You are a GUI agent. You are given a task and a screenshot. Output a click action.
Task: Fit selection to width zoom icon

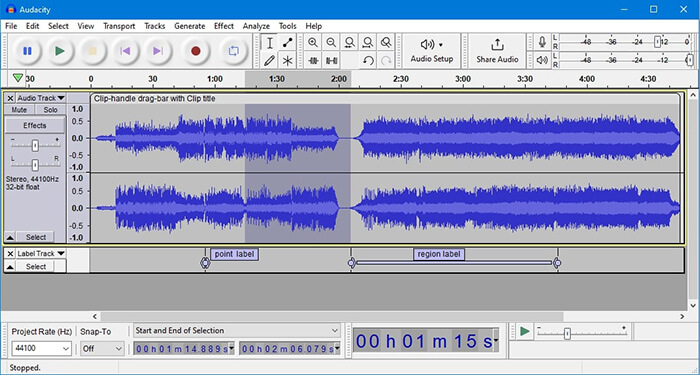pyautogui.click(x=350, y=43)
